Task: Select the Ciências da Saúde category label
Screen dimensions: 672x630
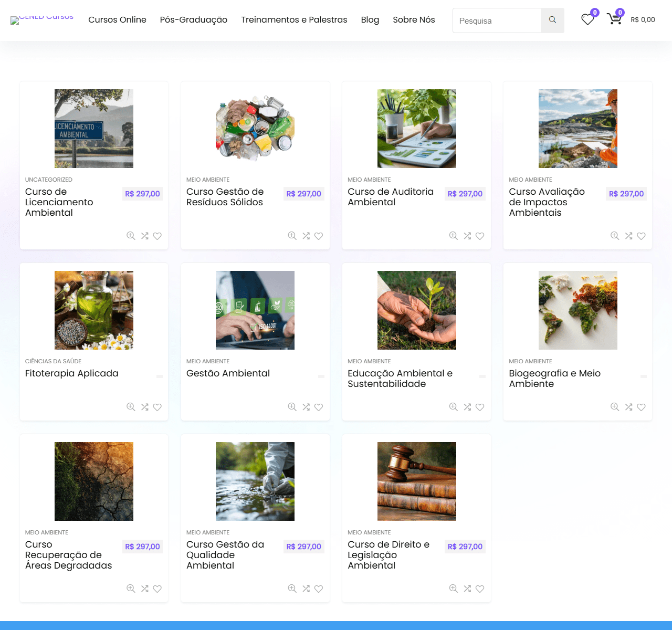Action: (53, 361)
